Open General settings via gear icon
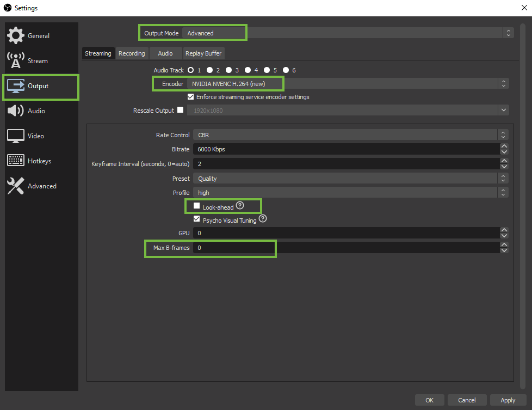532x410 pixels. tap(16, 35)
